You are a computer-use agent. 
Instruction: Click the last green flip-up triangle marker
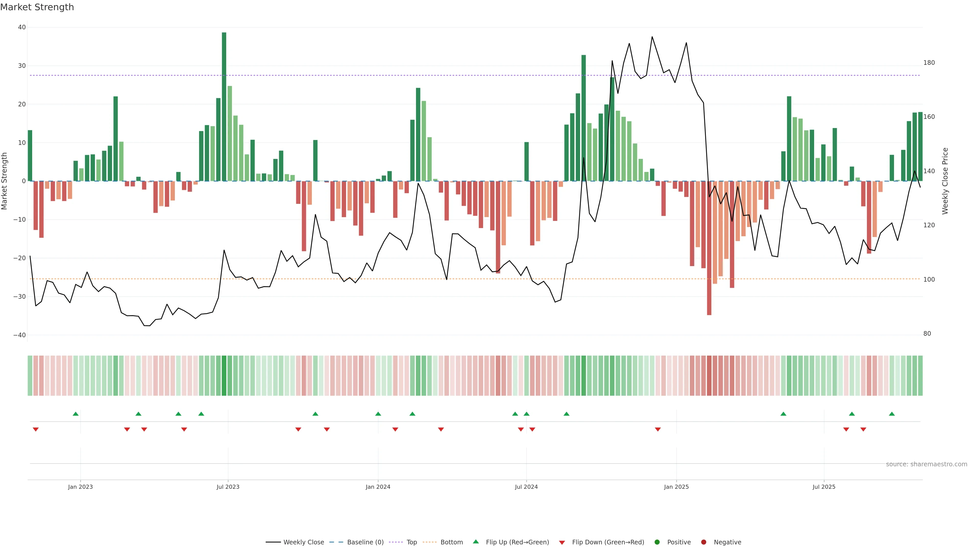(892, 414)
